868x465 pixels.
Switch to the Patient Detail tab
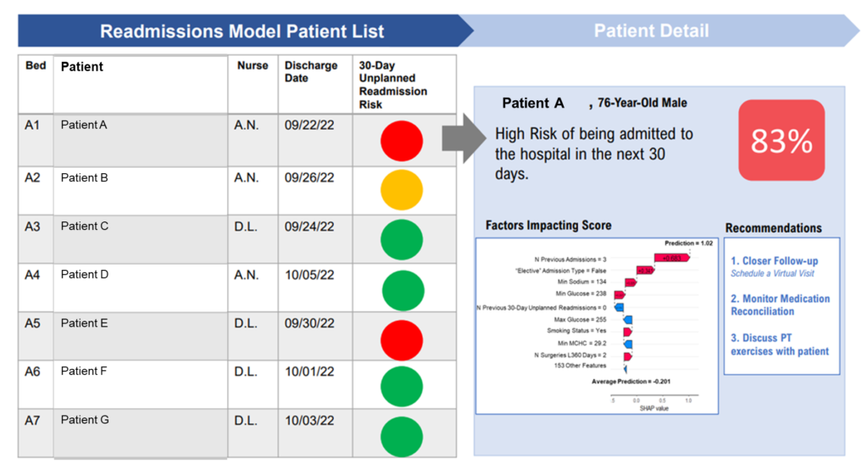tap(651, 31)
